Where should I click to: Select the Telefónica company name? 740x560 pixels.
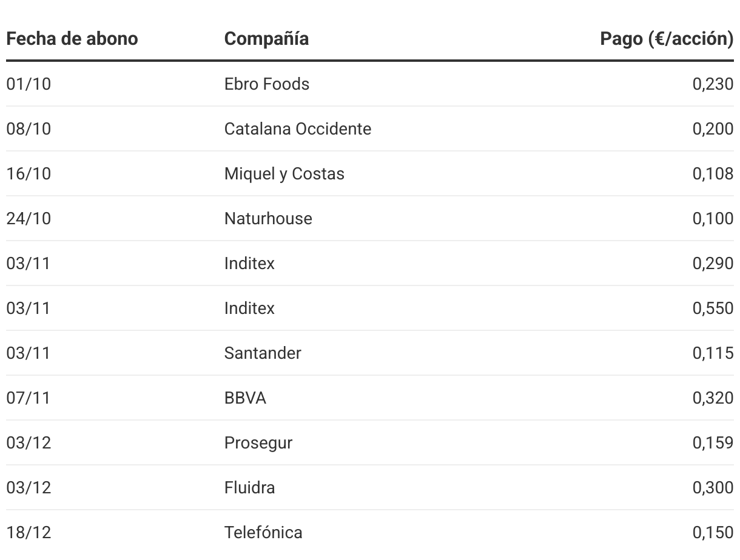(x=263, y=532)
